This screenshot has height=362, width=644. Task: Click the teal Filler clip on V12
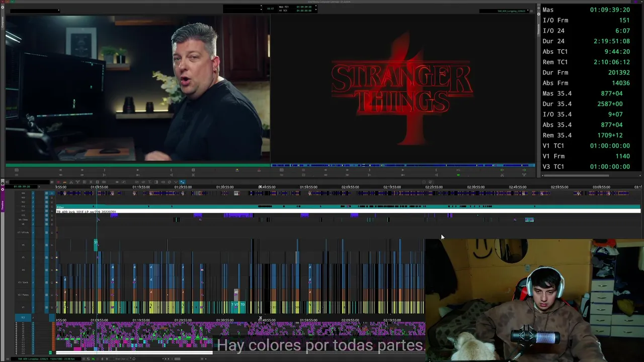point(348,207)
